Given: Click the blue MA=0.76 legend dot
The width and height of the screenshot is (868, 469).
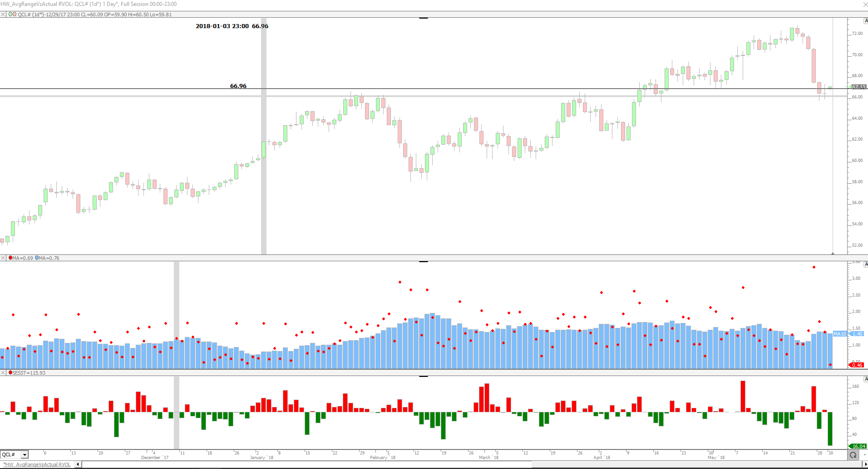Looking at the screenshot, I should pos(37,258).
